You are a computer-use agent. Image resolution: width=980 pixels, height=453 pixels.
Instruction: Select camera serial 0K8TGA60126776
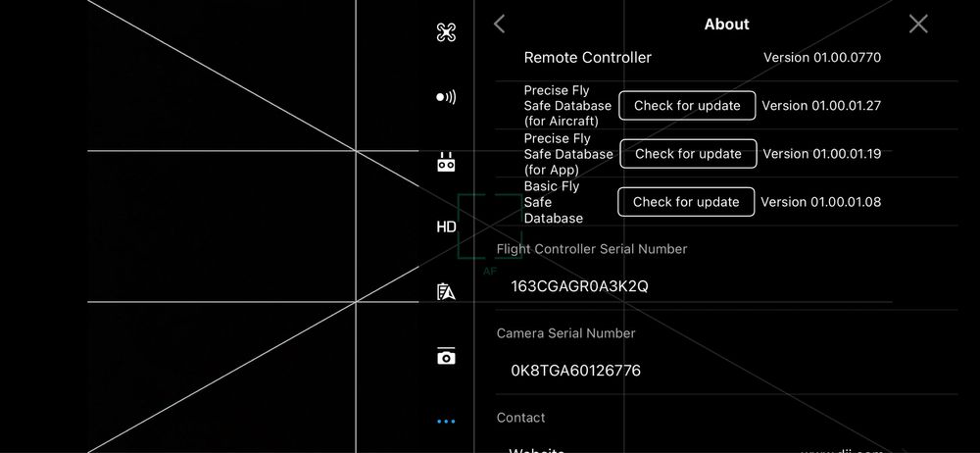(575, 371)
